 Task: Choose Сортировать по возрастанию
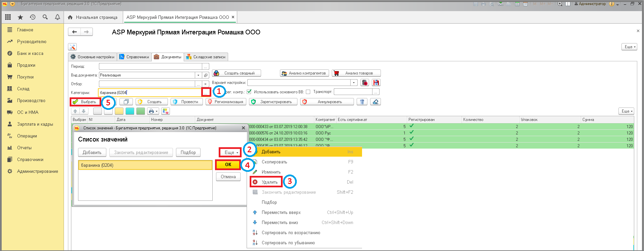click(x=305, y=232)
